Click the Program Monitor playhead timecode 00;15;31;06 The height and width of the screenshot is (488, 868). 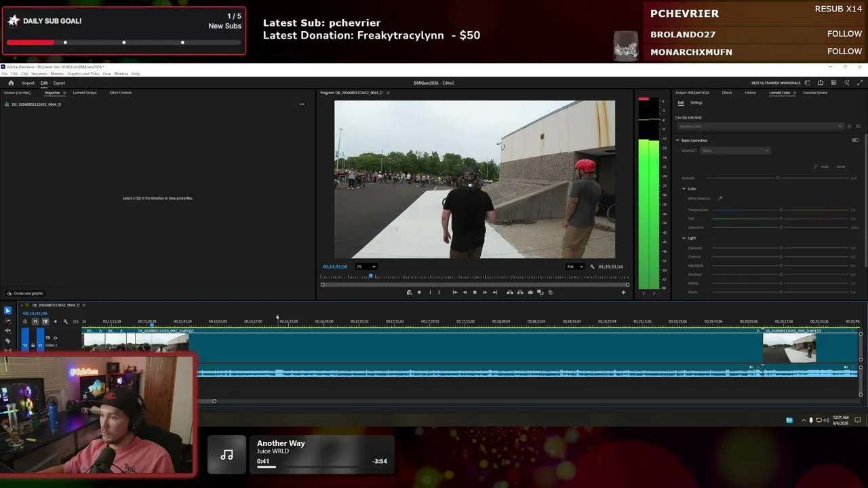point(335,267)
